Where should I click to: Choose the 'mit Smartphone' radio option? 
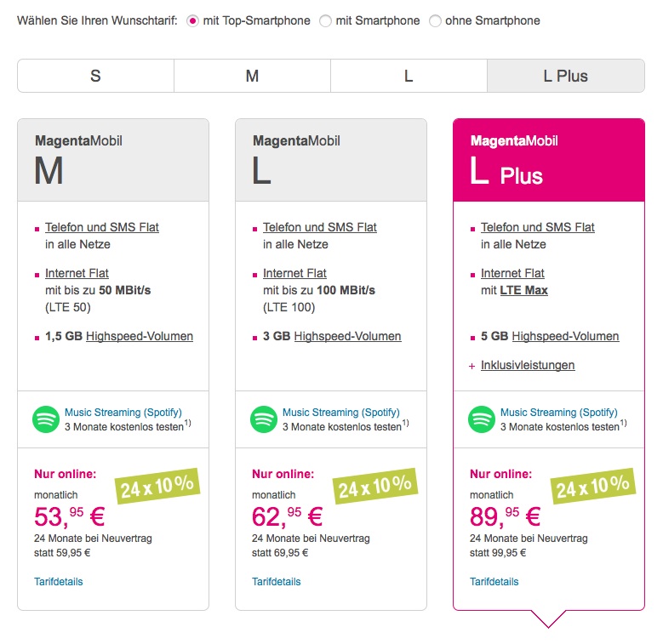tap(325, 20)
